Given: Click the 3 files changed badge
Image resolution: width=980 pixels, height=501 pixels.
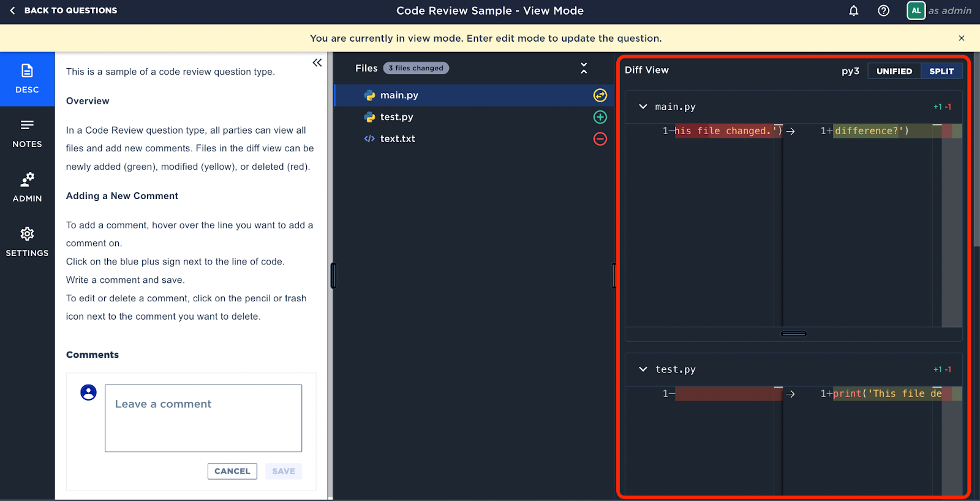Looking at the screenshot, I should [x=416, y=68].
